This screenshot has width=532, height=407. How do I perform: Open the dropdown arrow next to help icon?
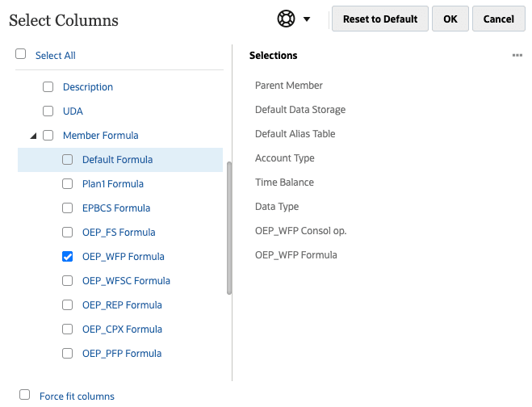click(x=307, y=19)
